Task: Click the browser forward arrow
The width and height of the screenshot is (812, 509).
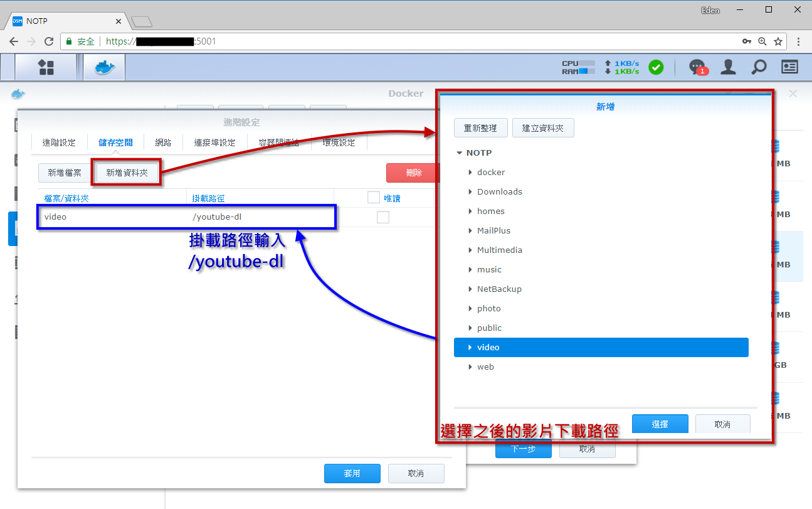Action: [x=31, y=41]
